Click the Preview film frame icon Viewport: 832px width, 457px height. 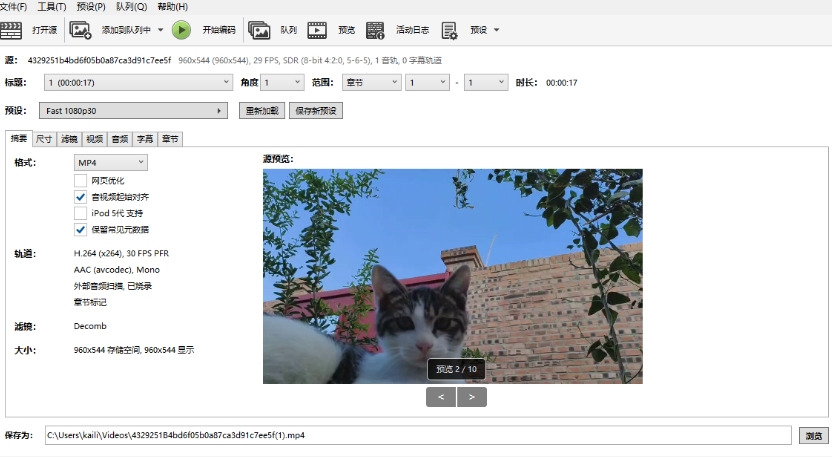point(317,30)
